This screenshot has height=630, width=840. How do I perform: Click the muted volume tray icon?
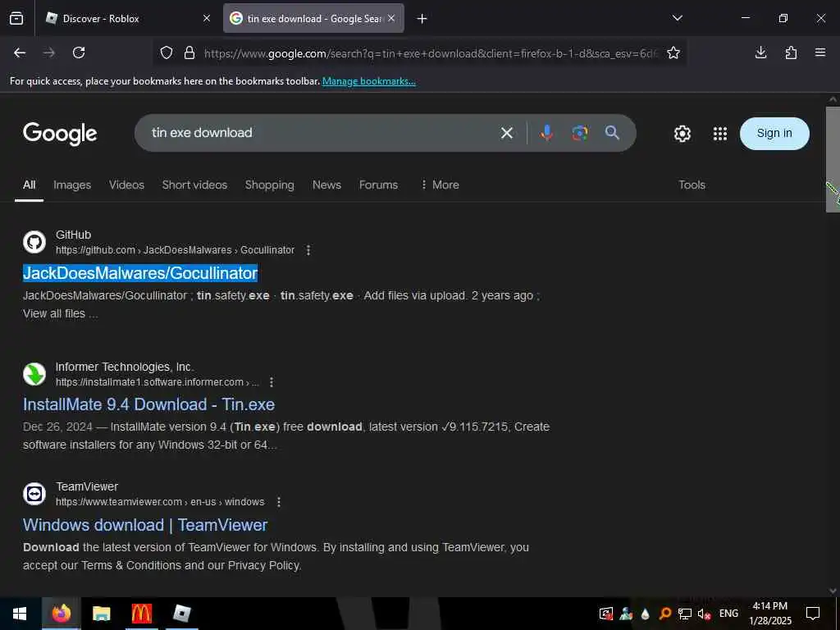(704, 614)
